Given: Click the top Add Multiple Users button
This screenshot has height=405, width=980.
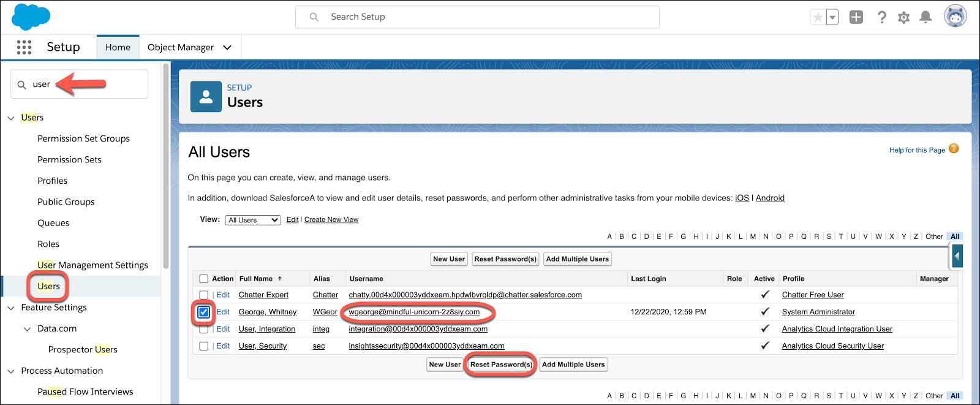Looking at the screenshot, I should [x=577, y=259].
